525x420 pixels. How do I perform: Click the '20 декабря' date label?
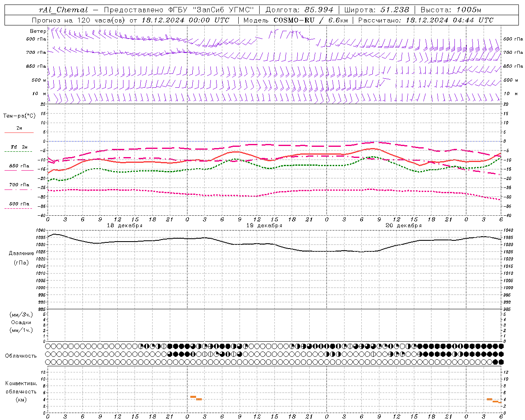coord(404,226)
